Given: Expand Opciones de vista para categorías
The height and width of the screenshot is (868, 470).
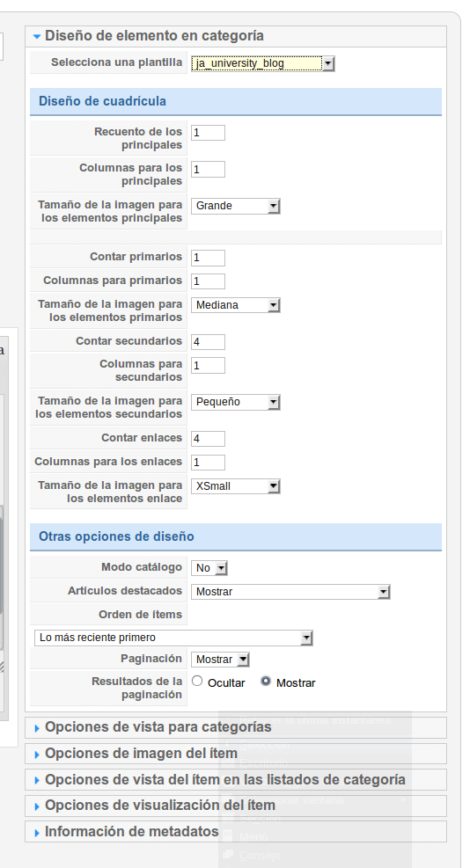Looking at the screenshot, I should click(158, 726).
